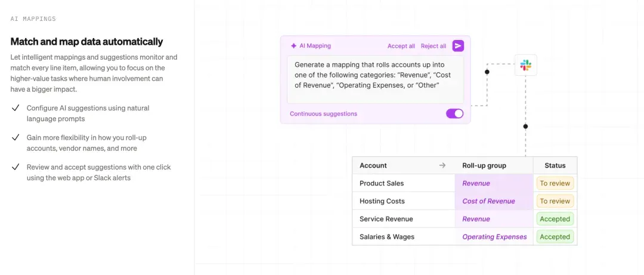Image resolution: width=644 pixels, height=275 pixels.
Task: Click the arrow icon in Account header
Action: coord(442,165)
